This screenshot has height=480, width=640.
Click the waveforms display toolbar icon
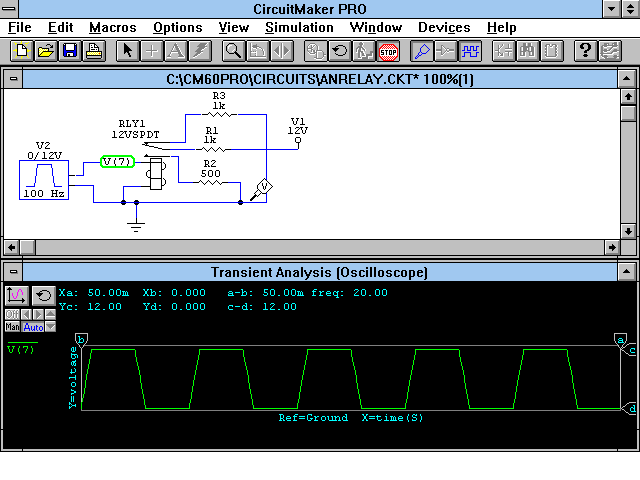click(x=470, y=50)
